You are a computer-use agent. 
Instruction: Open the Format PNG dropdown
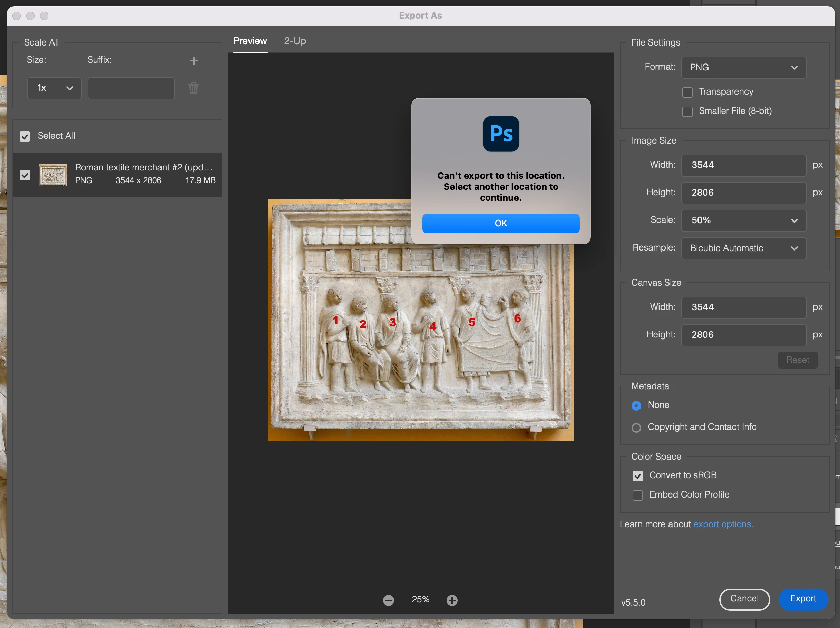coord(743,68)
